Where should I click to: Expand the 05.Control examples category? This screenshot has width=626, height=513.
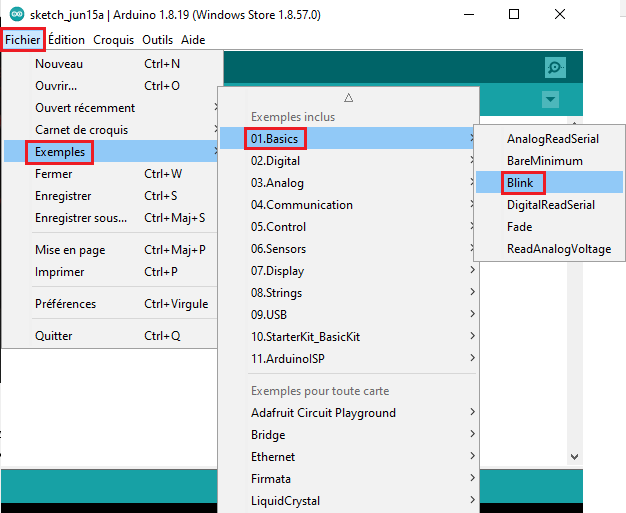pyautogui.click(x=348, y=227)
